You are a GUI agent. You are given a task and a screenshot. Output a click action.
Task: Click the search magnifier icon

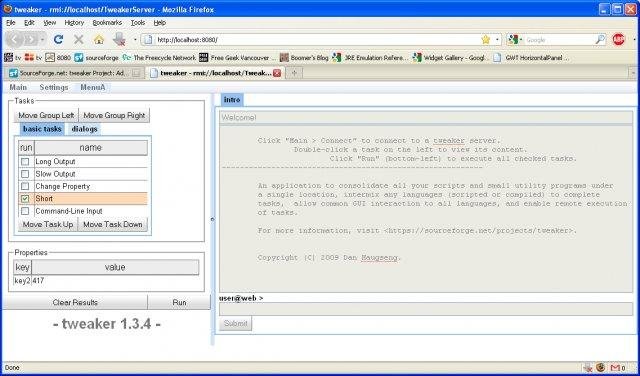[600, 40]
